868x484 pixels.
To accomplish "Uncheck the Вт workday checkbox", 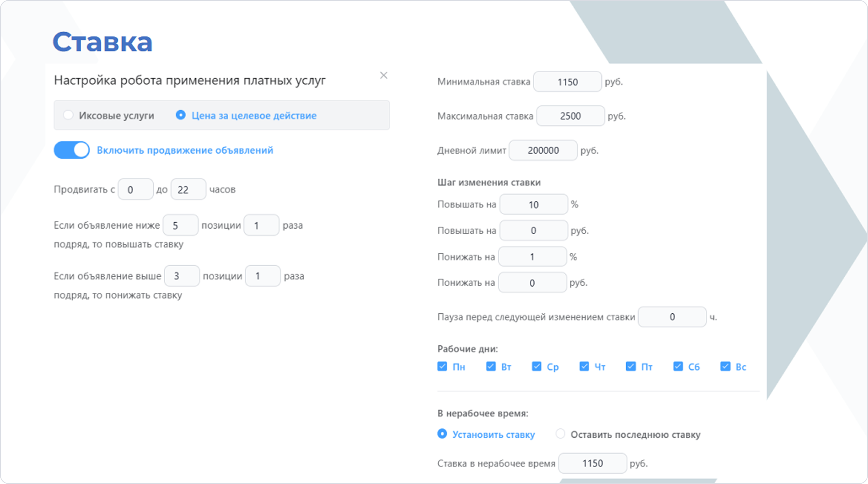I will coord(491,367).
